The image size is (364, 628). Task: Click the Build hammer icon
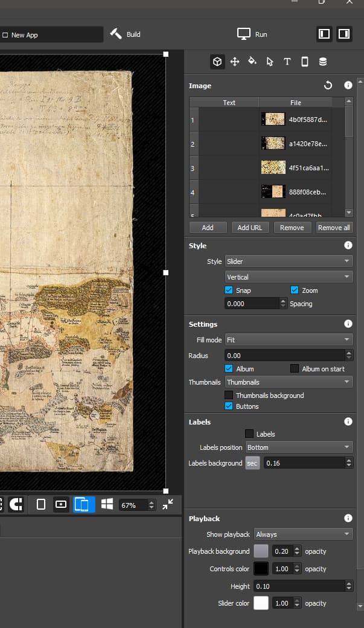[116, 34]
